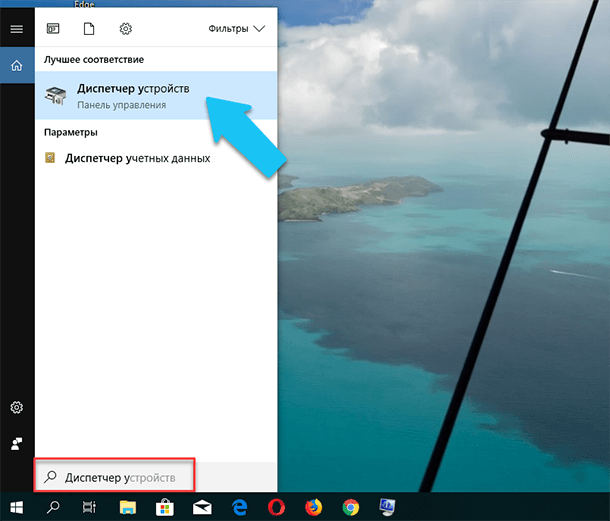
Task: Open Task View on the taskbar
Action: [x=89, y=507]
